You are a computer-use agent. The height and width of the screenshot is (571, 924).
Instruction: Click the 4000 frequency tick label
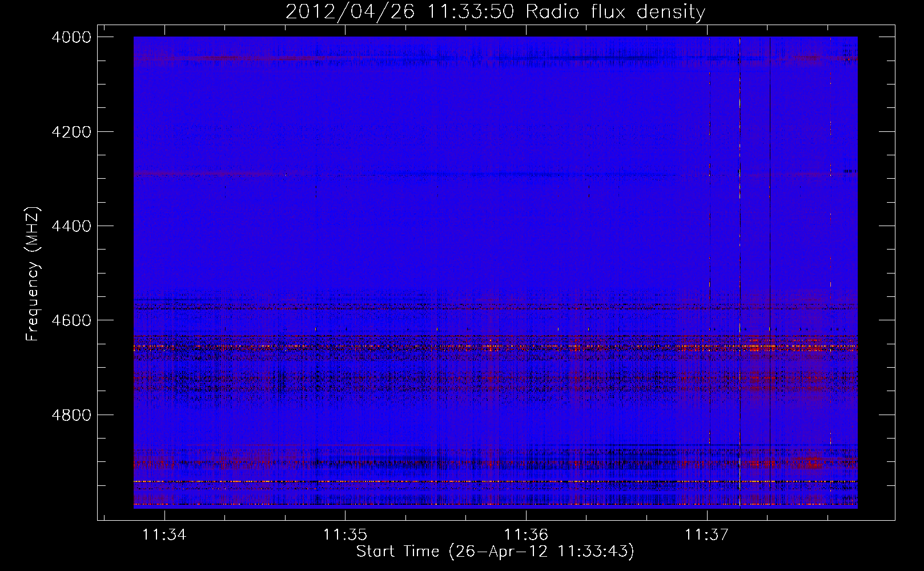[71, 37]
